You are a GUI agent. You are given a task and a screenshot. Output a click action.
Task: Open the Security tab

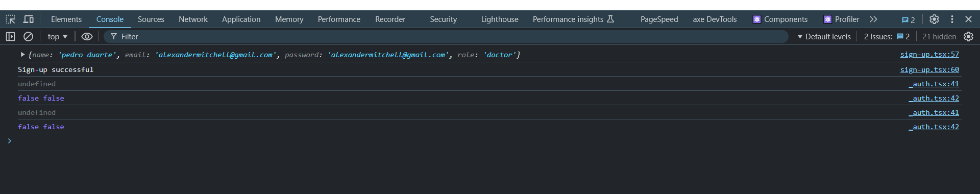443,19
